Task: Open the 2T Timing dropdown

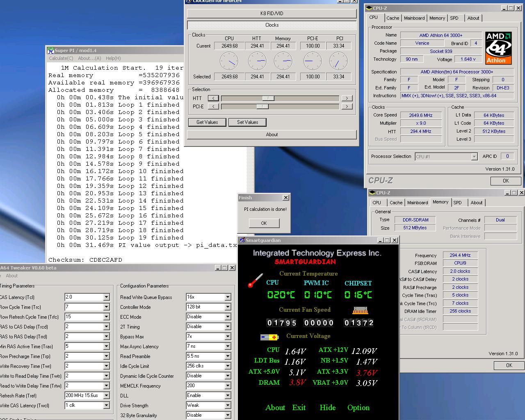Action: tap(228, 326)
